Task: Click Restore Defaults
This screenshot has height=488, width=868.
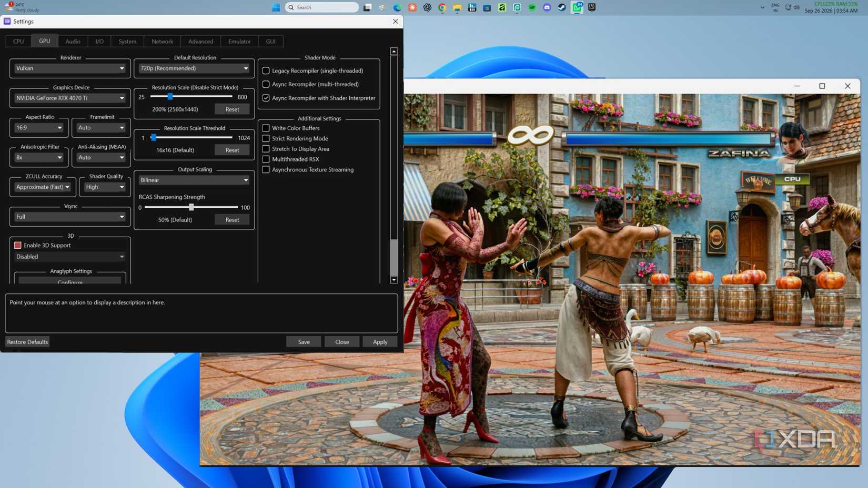Action: 27,342
